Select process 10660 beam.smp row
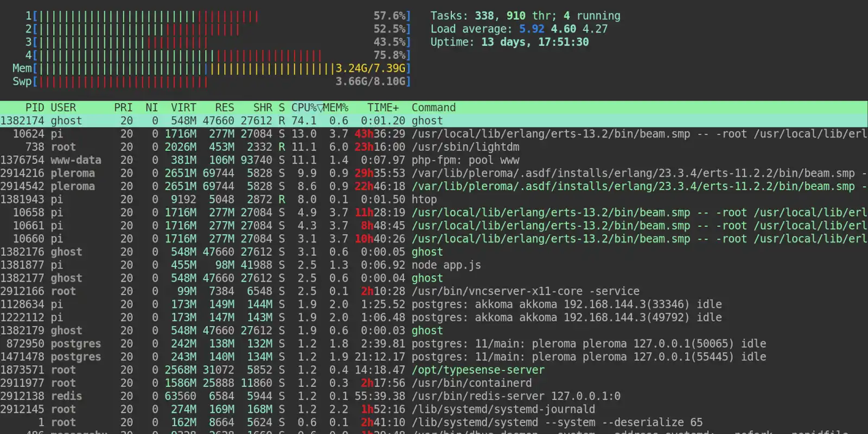868x434 pixels. click(434, 239)
